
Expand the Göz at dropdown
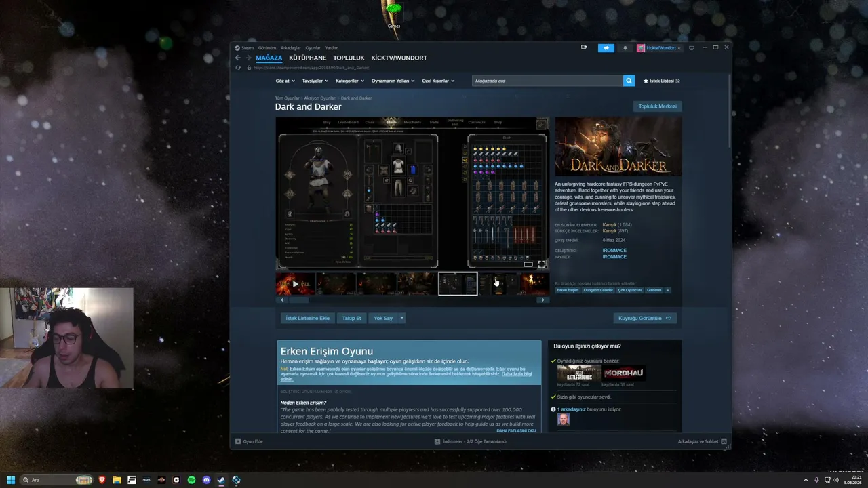coord(285,81)
